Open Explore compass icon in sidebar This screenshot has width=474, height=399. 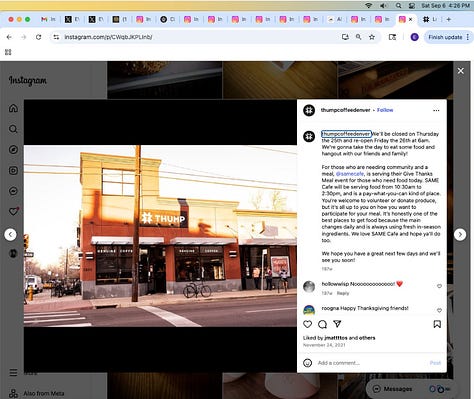(13, 150)
